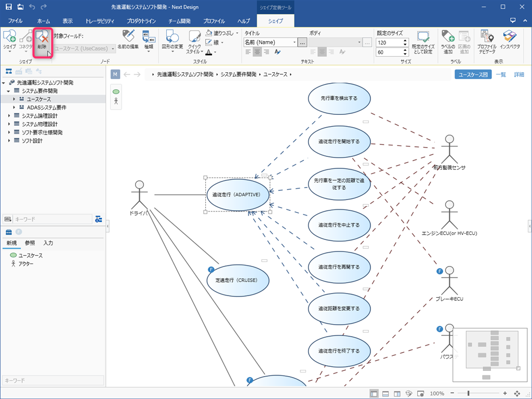532x399 pixels.
Task: Click the zoom slider in status bar
Action: pos(469,393)
